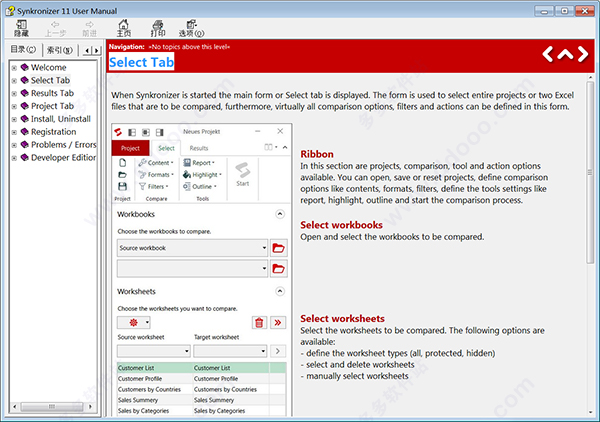Open the Options (选项) toolbar menu
600x422 pixels.
click(191, 28)
